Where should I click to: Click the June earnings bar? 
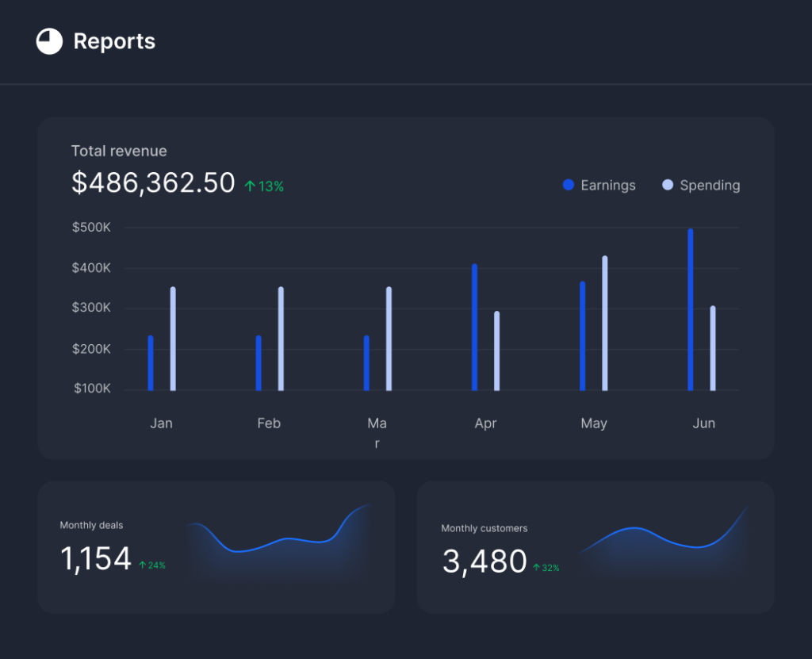(x=690, y=309)
